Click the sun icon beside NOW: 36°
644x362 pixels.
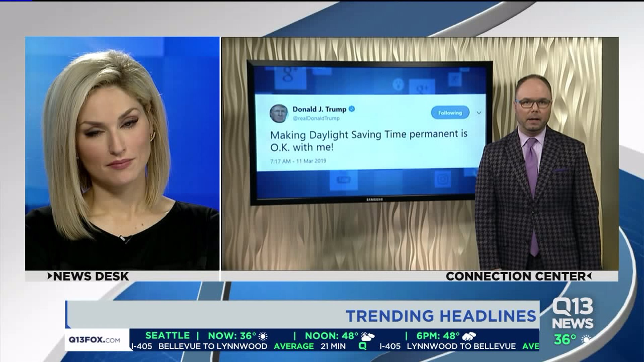[x=263, y=336]
